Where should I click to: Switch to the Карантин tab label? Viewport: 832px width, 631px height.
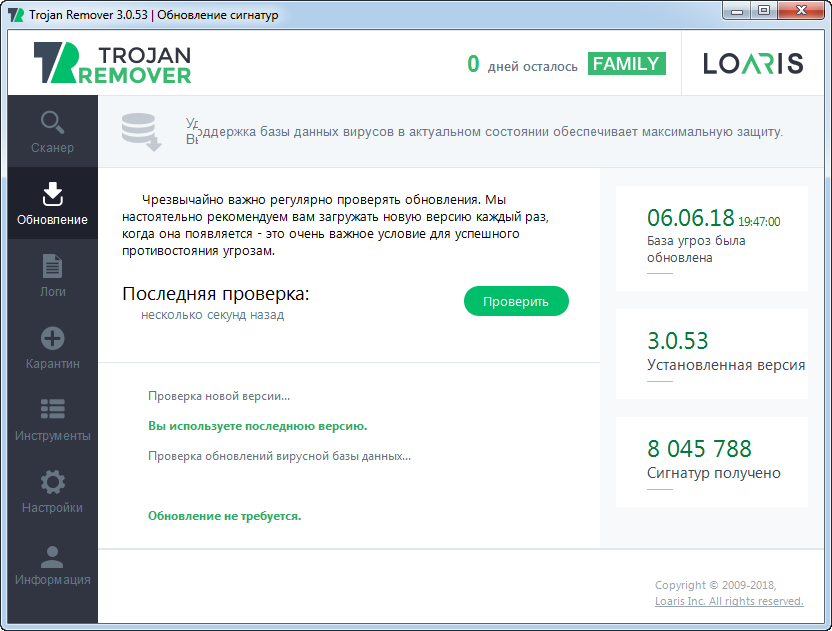[x=53, y=364]
